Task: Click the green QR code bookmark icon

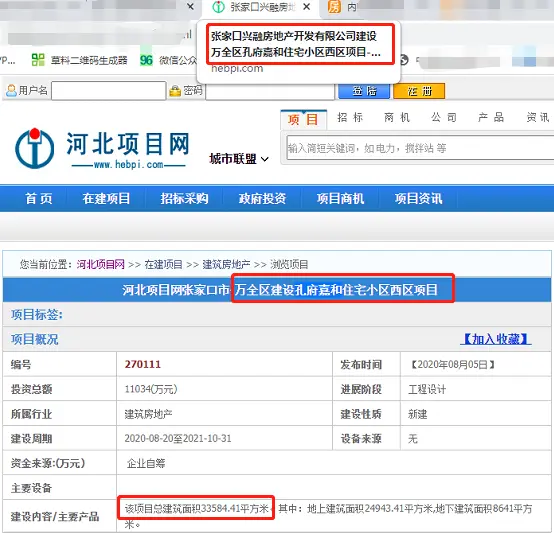Action: 38,60
